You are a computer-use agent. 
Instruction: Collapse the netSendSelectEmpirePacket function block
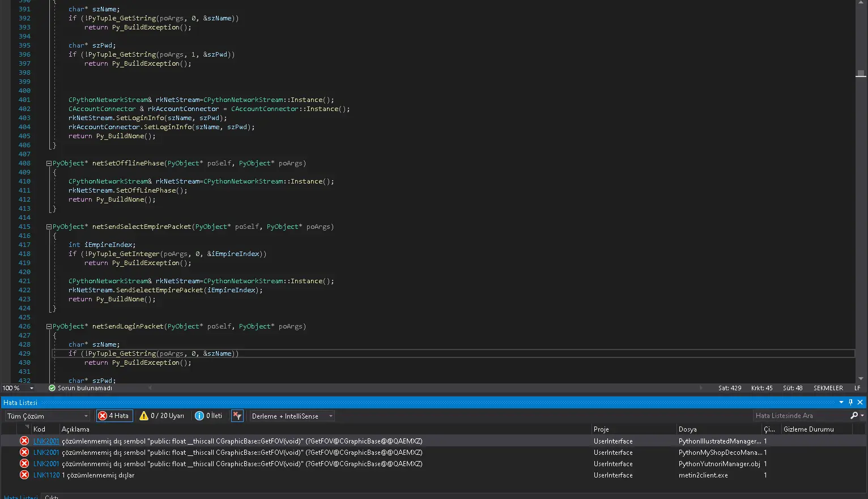click(49, 227)
